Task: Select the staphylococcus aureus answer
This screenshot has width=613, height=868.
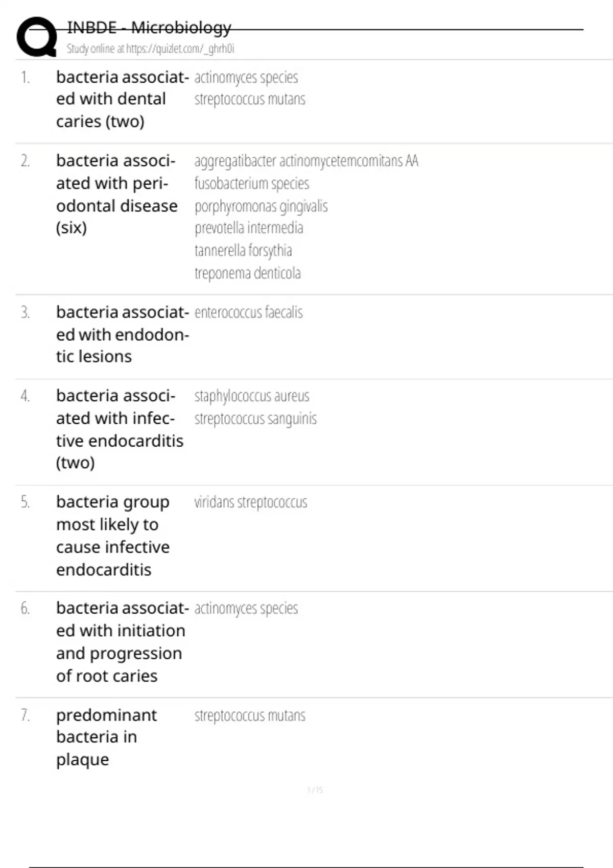Action: click(x=251, y=396)
